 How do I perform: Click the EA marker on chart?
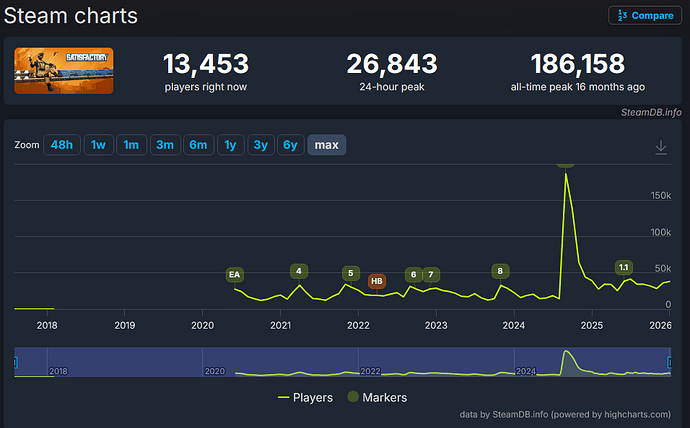coord(235,274)
